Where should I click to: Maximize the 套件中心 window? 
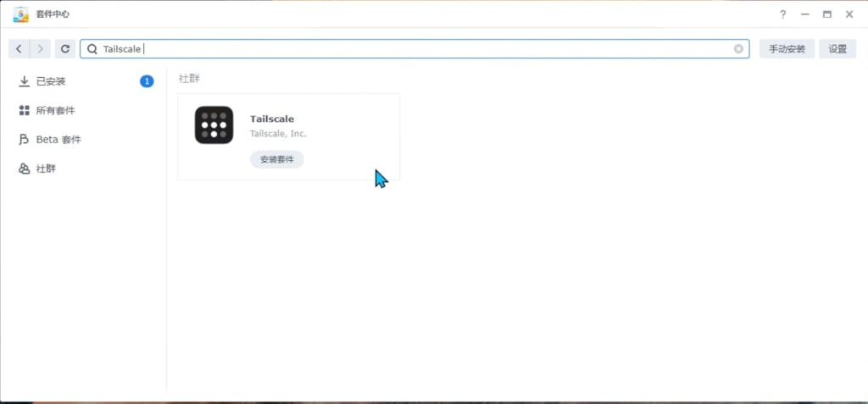click(827, 14)
